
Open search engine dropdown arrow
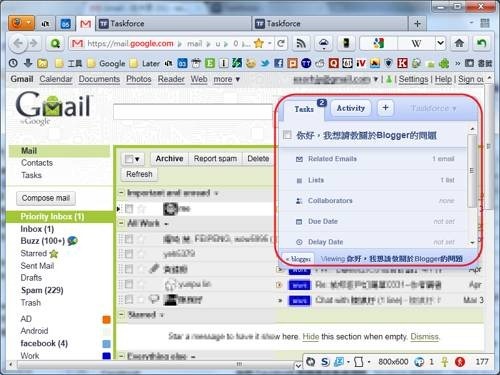[x=440, y=43]
